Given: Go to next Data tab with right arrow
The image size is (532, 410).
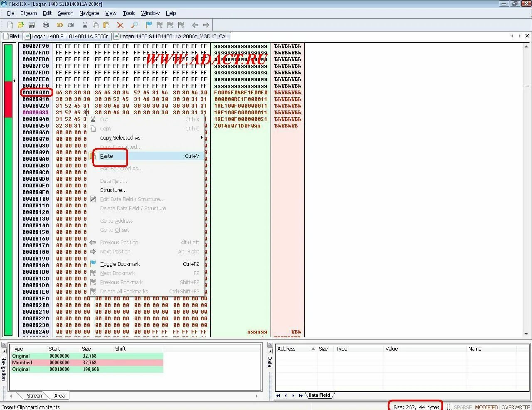Looking at the screenshot, I should [x=293, y=395].
